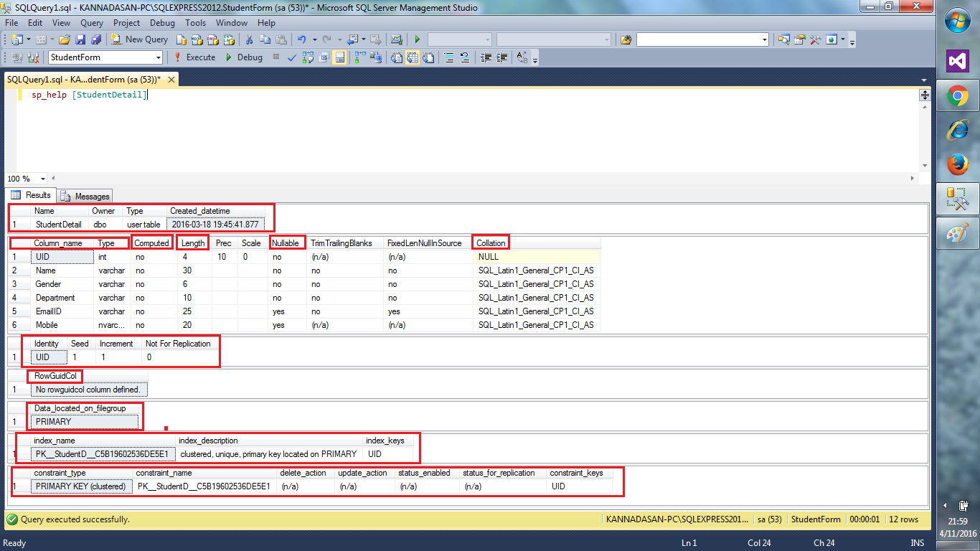This screenshot has height=551, width=980.
Task: Switch to the Messages tab
Action: pos(84,195)
